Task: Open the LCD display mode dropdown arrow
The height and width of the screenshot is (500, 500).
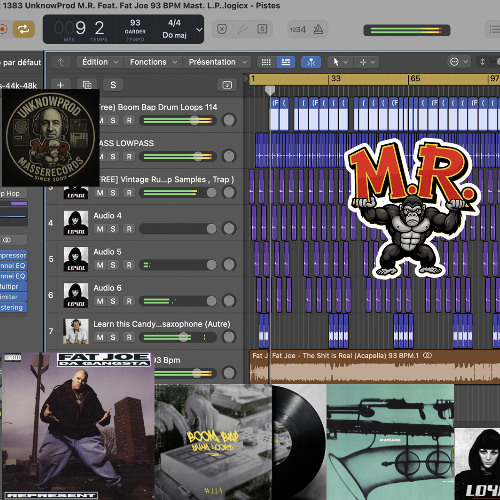Action: tap(199, 30)
